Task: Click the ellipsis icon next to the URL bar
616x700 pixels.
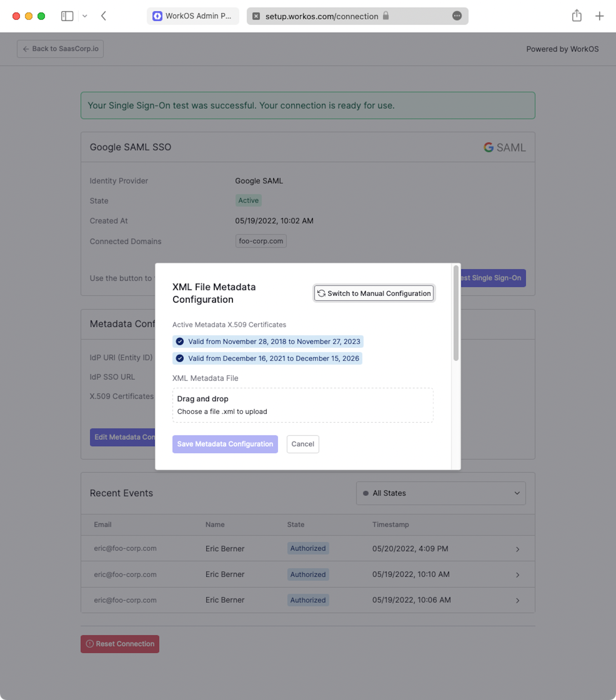Action: coord(457,16)
